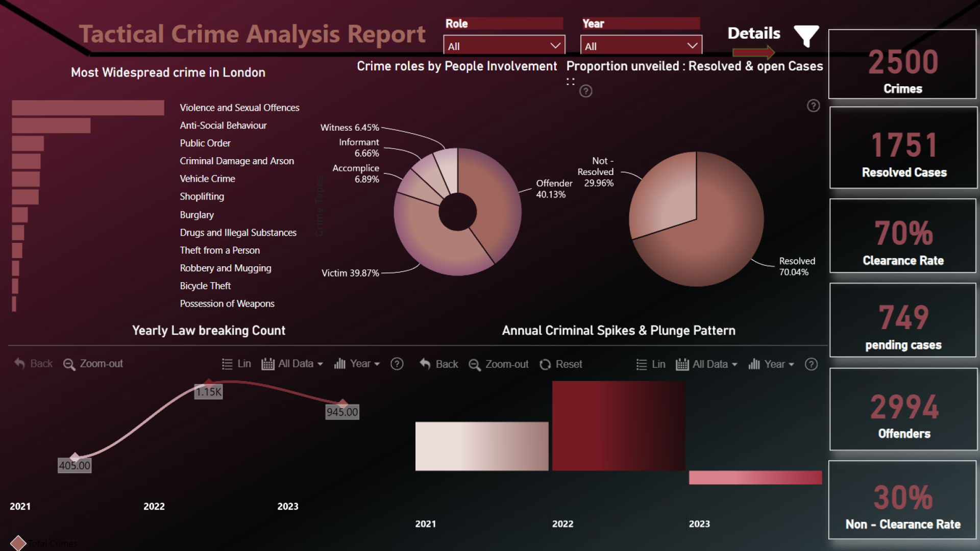Open the Details filter funnel icon
Image resolution: width=980 pixels, height=551 pixels.
click(x=806, y=36)
